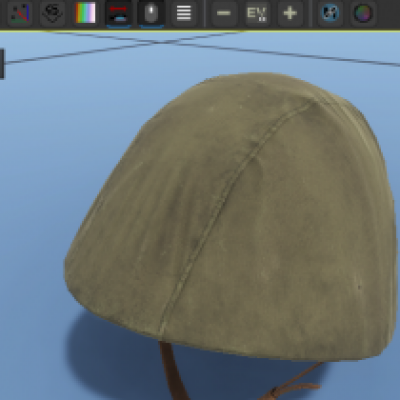This screenshot has width=400, height=400.
Task: Click the EV exposure value button
Action: 257,13
